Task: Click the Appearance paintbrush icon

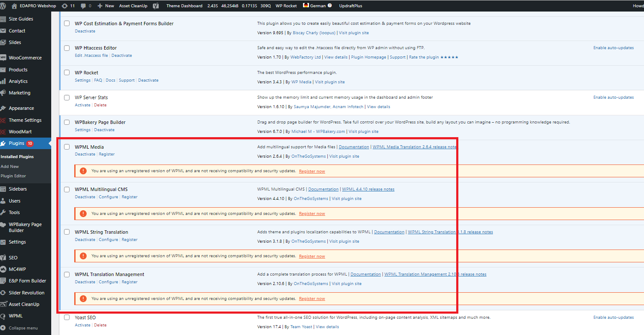Action: (3, 108)
